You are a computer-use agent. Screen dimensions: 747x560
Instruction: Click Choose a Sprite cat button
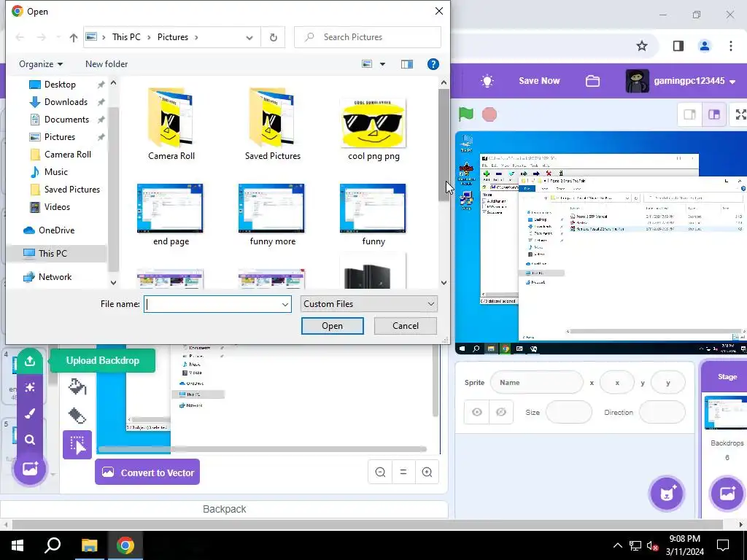[x=667, y=494]
